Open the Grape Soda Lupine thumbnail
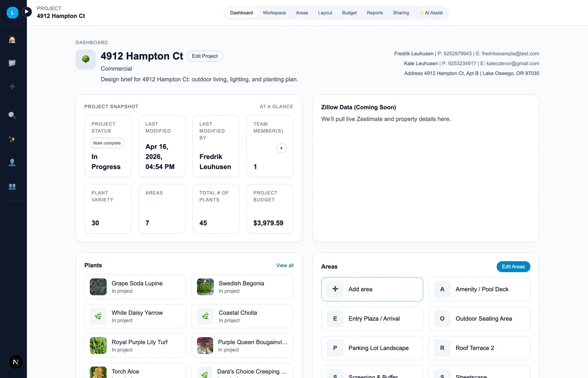The image size is (588, 378). [98, 287]
